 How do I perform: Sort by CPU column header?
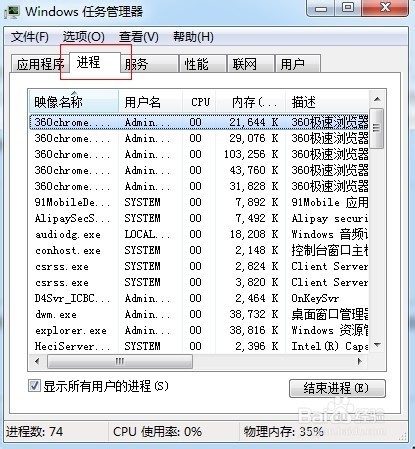pyautogui.click(x=199, y=102)
